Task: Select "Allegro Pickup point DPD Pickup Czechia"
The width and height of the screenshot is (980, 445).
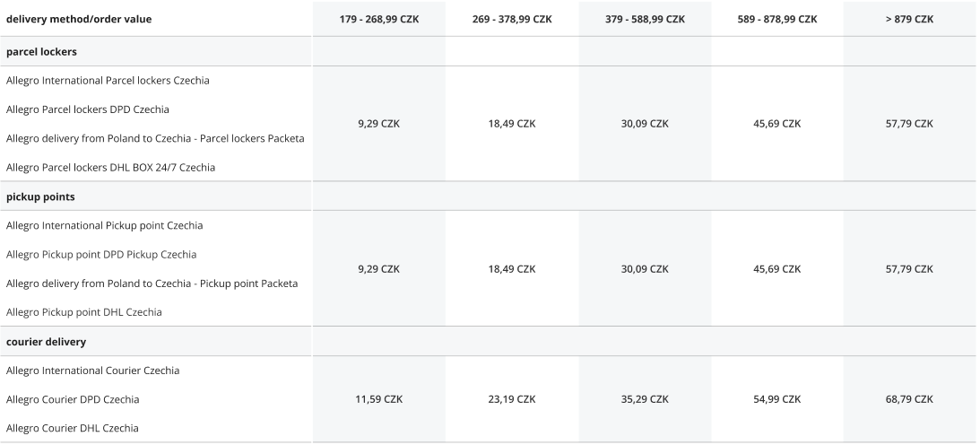Action: [101, 255]
